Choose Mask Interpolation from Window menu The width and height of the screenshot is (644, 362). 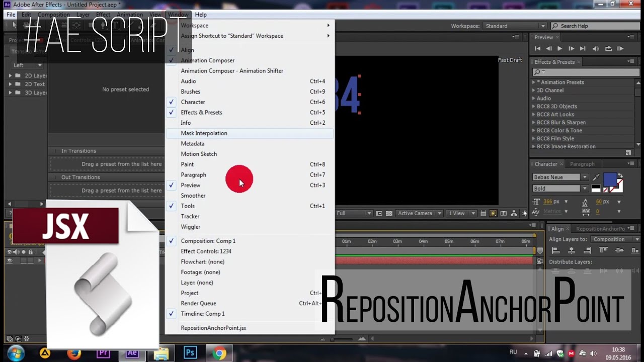(250, 133)
